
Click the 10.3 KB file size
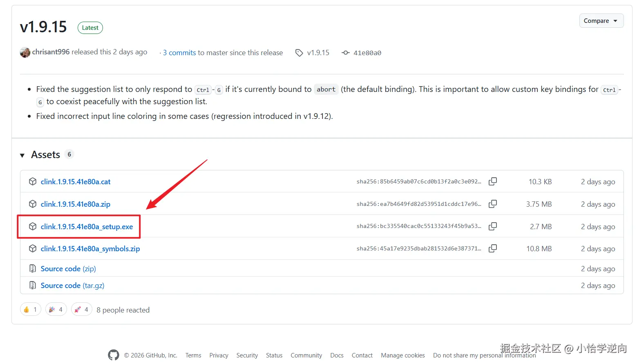pos(540,182)
